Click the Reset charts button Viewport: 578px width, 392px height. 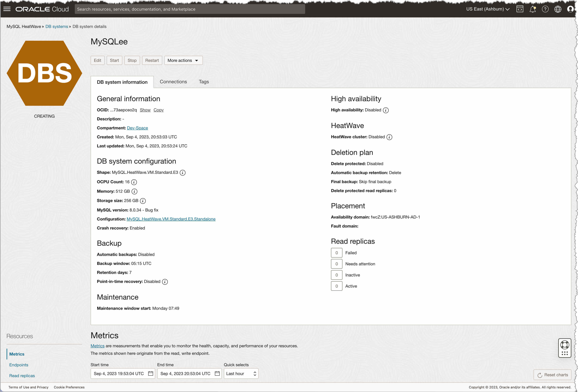point(552,375)
